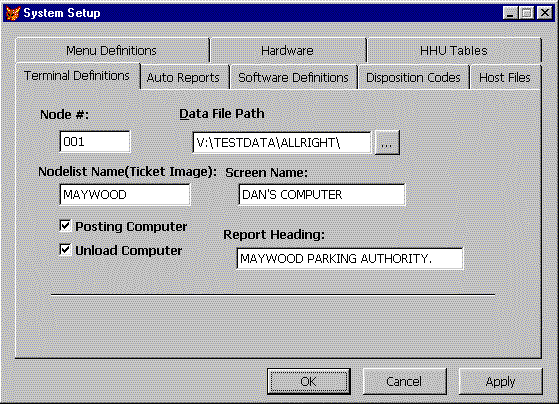Switch to the Menu Definitions tab
The height and width of the screenshot is (404, 559).
tap(112, 51)
